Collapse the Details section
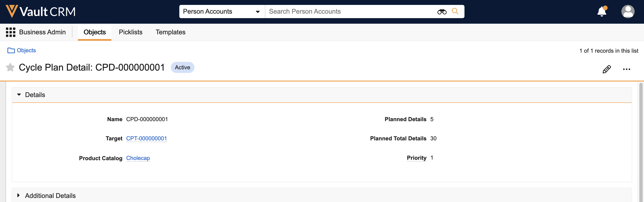Screen dimensions: 644x202 19,95
